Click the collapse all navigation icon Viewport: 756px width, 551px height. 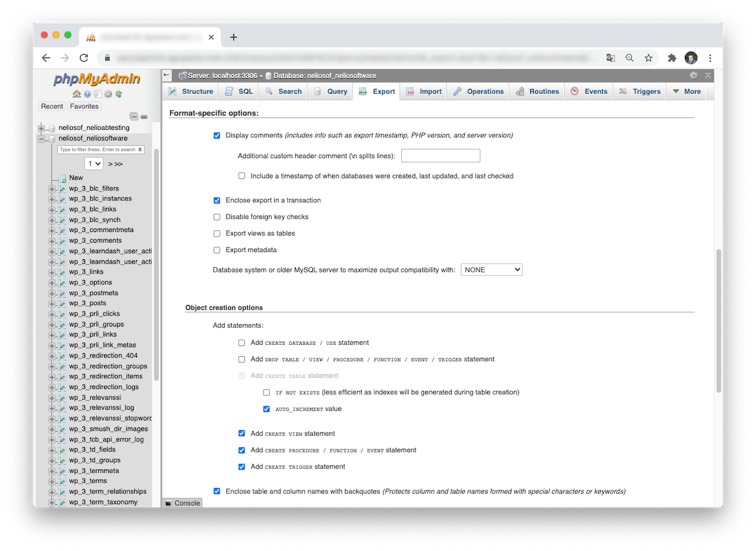[x=134, y=117]
